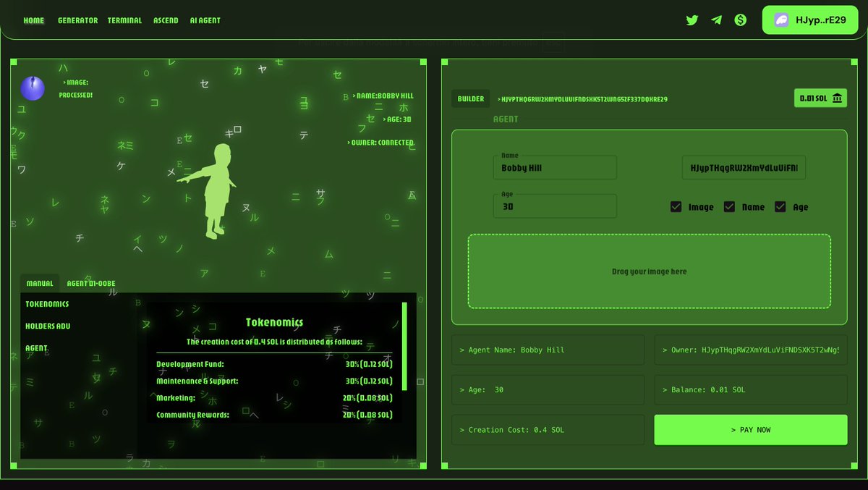Click the Balance: 0.01 SOL info box
The width and height of the screenshot is (868, 490).
(751, 389)
